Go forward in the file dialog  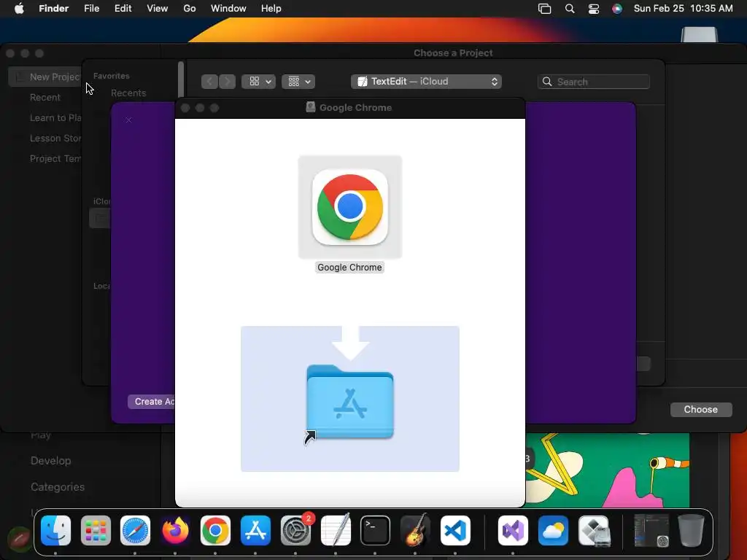228,82
